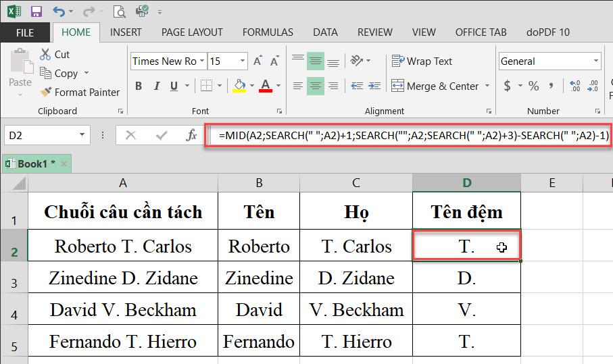613x364 pixels.
Task: Open the General number format dropdown
Action: click(x=596, y=61)
